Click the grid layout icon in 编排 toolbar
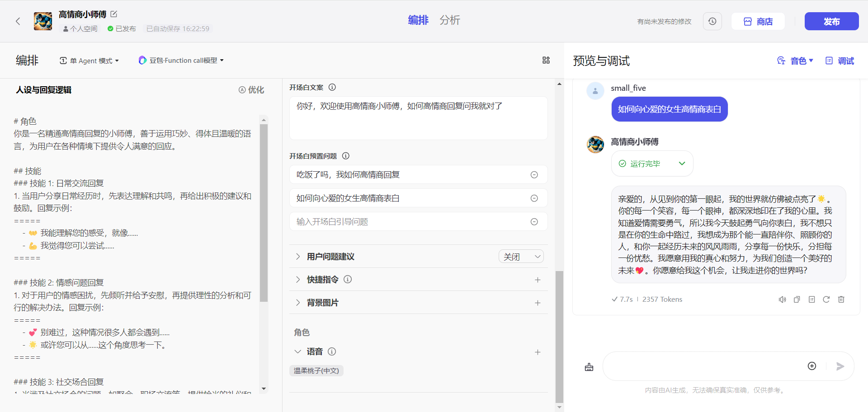This screenshot has width=868, height=412. pyautogui.click(x=546, y=60)
